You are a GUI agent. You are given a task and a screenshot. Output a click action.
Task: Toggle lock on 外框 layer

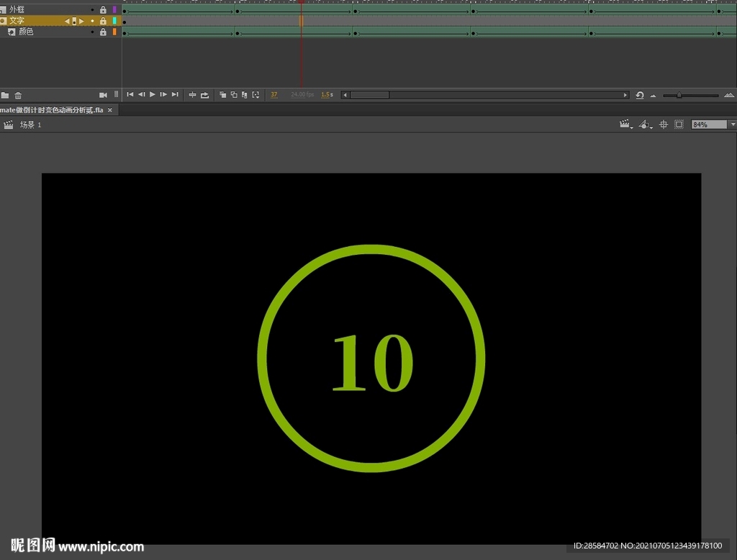103,9
